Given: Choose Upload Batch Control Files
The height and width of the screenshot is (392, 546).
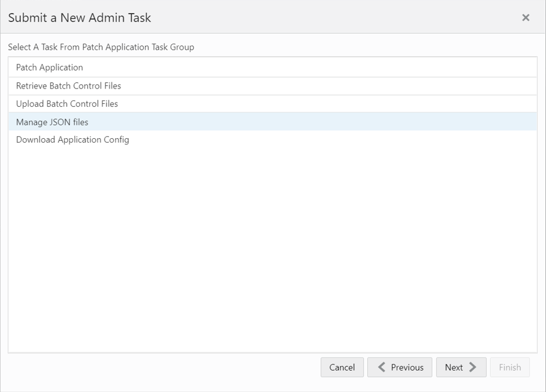Looking at the screenshot, I should pyautogui.click(x=272, y=104).
